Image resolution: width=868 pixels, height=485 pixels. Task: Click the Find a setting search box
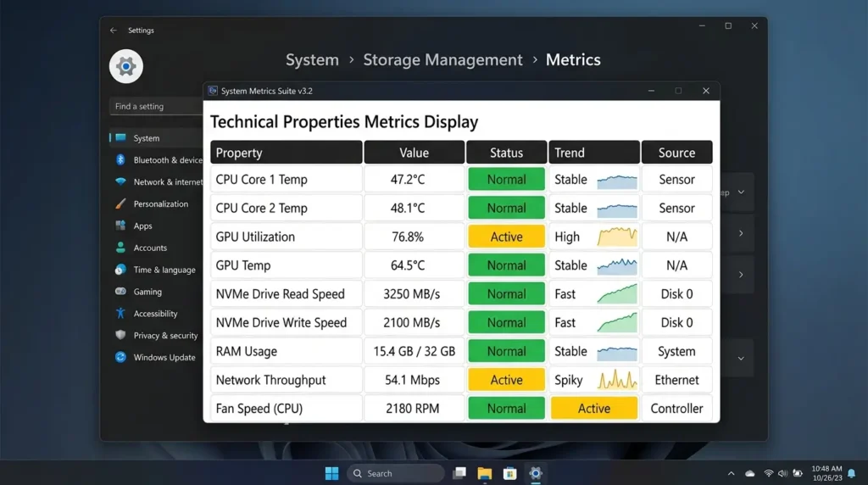click(156, 106)
